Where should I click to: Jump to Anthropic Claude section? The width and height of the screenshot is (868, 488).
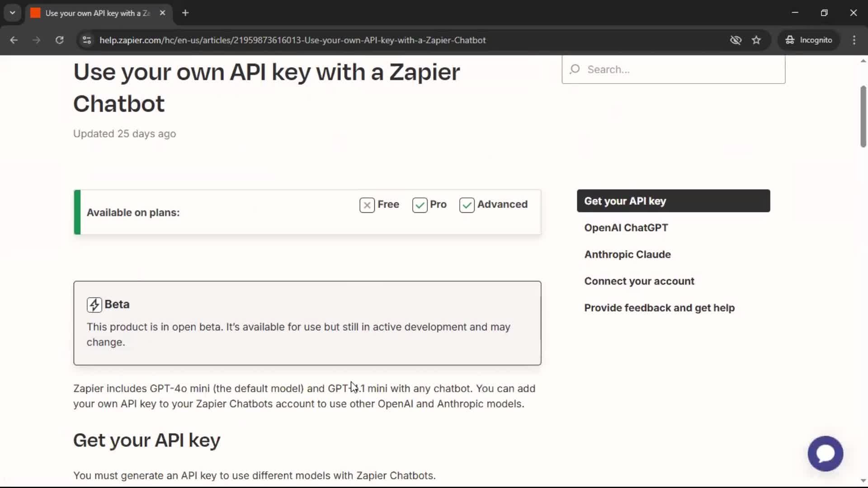coord(627,254)
